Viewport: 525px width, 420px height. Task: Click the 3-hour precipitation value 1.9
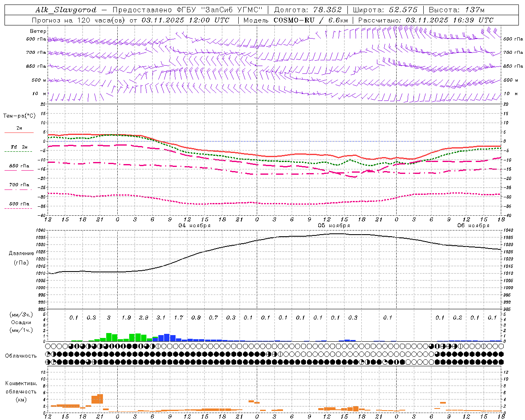[x=126, y=317]
